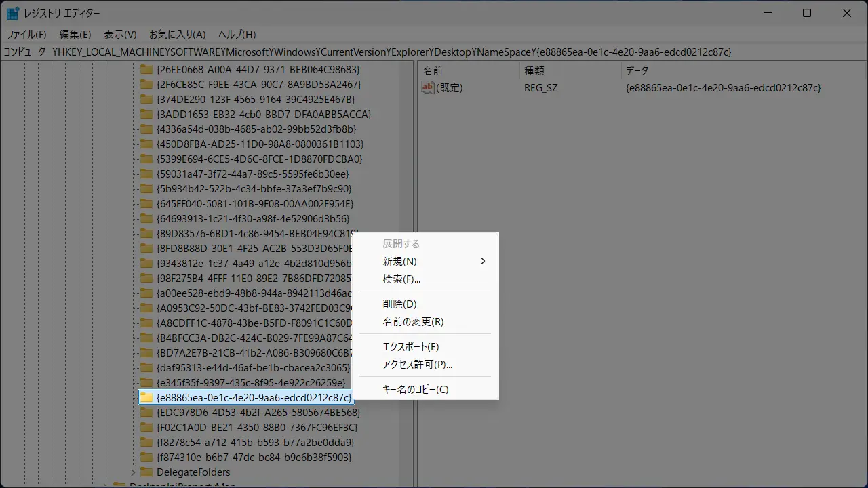The image size is (868, 488).
Task: Click folder icon of {26EE0668-A00A-44D7-9371-BEB064C98683}
Action: click(146, 69)
